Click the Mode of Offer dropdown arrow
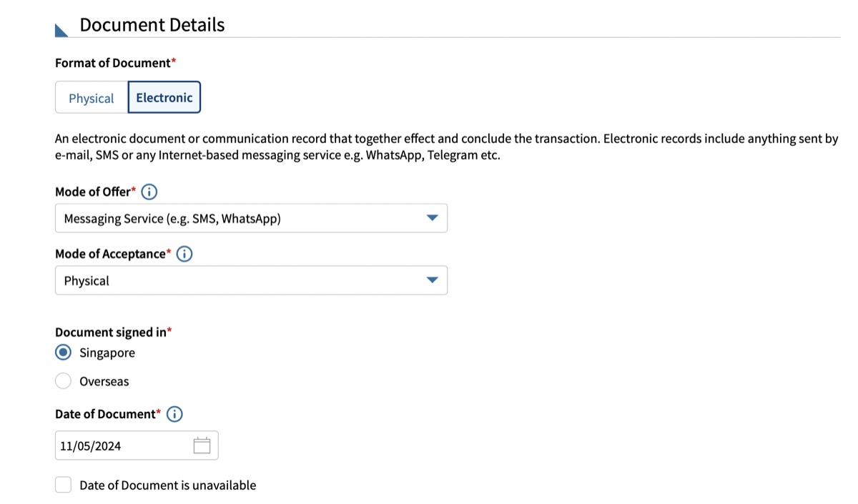This screenshot has width=858, height=504. [x=432, y=218]
